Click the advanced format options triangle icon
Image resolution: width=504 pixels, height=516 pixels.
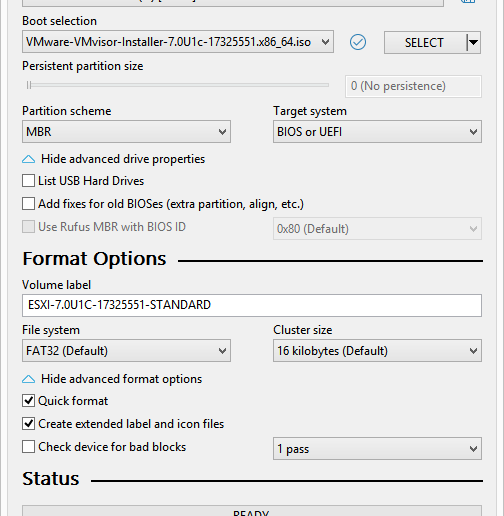pyautogui.click(x=28, y=379)
